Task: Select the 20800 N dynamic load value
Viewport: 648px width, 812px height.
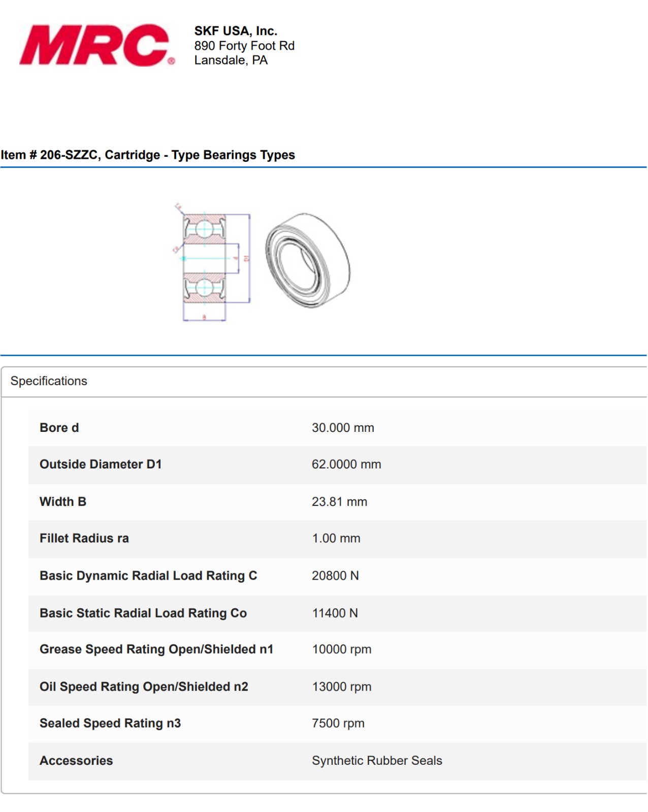Action: point(335,576)
